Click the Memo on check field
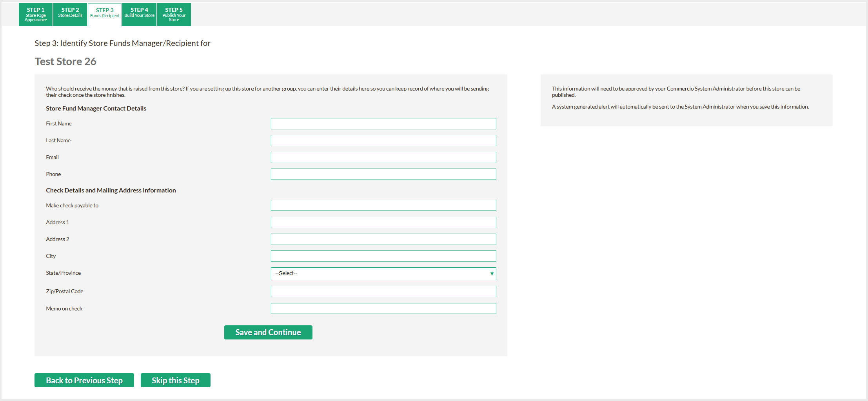Screen dimensions: 868x401 point(383,309)
